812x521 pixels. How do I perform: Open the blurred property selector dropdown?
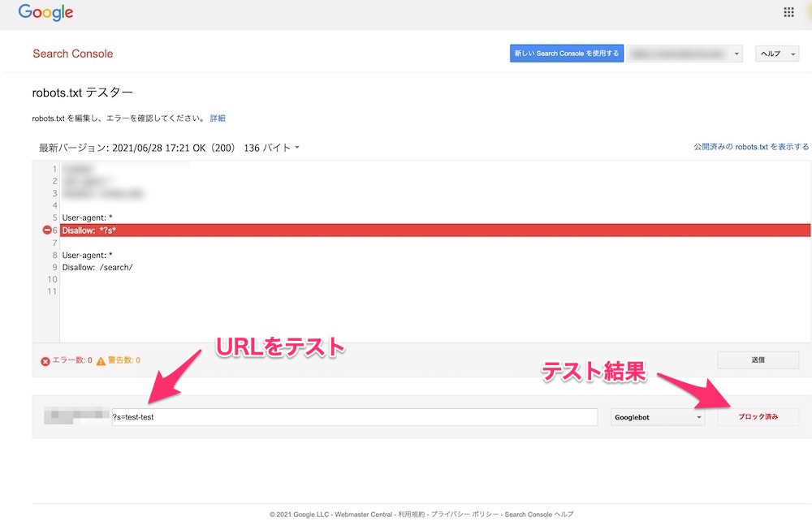coord(685,54)
